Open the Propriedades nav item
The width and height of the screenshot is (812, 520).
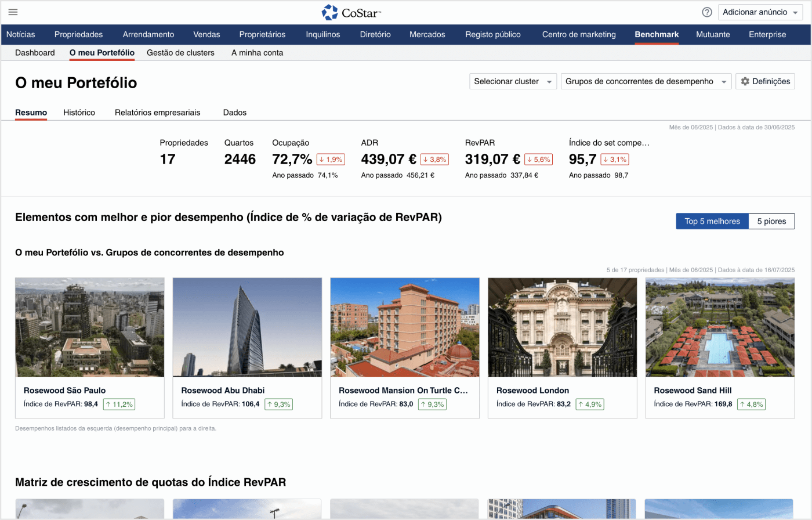tap(78, 34)
